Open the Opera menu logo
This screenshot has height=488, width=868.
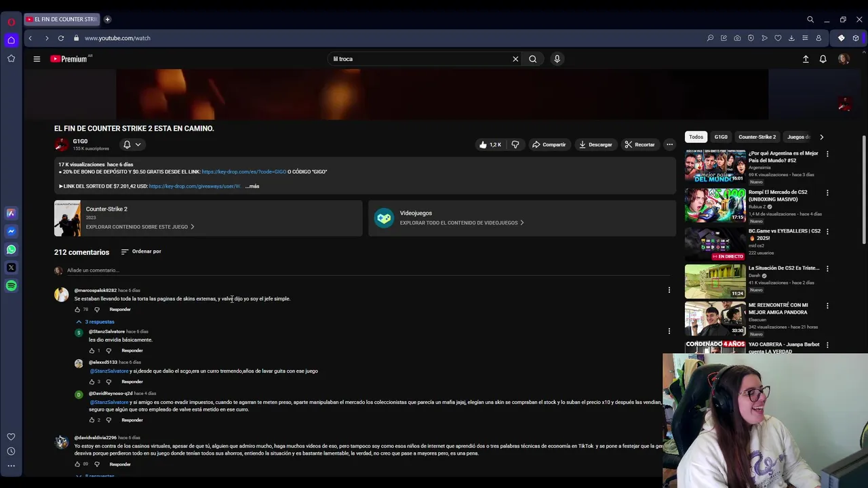[x=11, y=22]
